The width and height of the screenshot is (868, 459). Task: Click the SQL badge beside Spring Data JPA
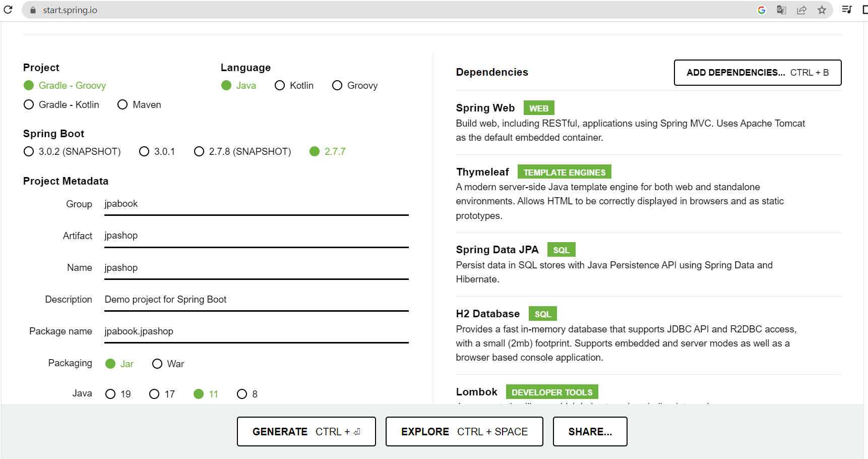point(561,250)
